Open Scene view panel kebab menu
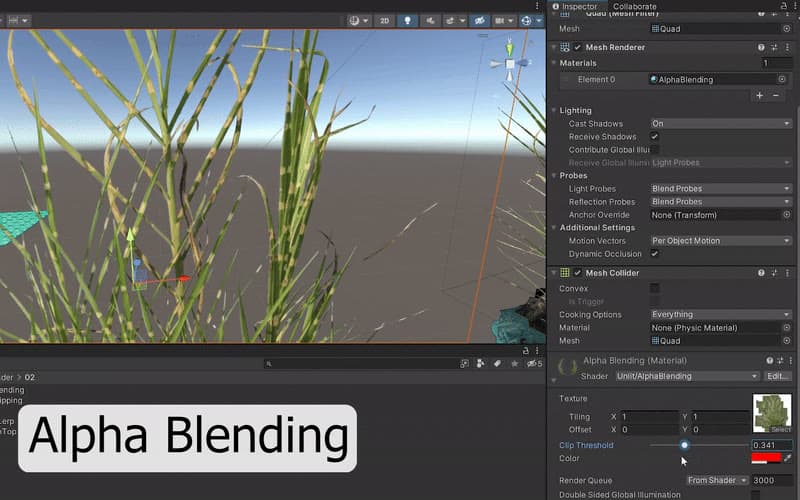 [537, 6]
